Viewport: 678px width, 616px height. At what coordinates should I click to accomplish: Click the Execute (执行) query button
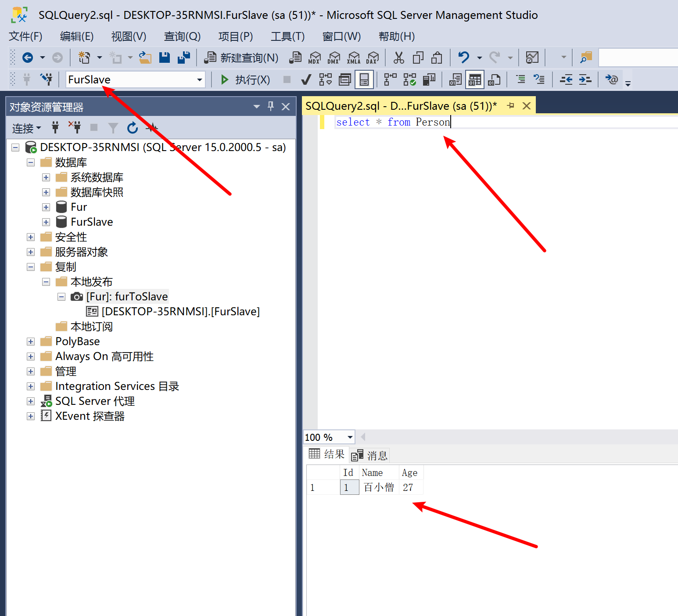(246, 80)
